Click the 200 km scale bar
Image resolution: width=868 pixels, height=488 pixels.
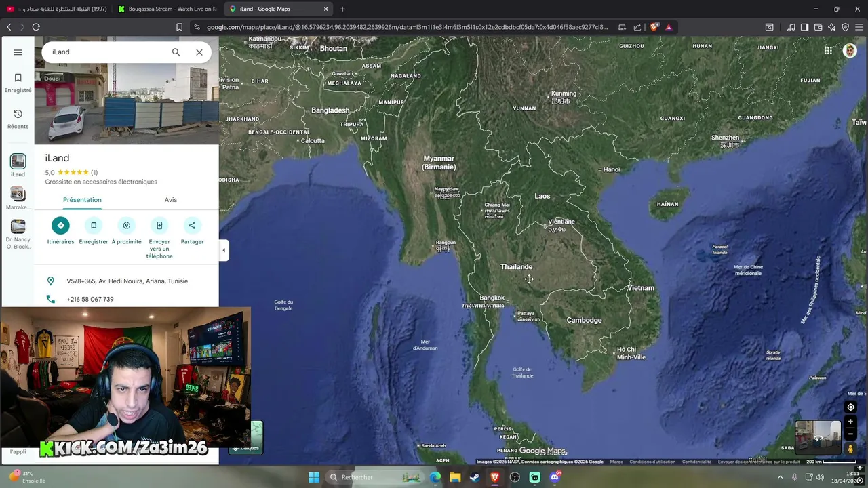(x=831, y=462)
